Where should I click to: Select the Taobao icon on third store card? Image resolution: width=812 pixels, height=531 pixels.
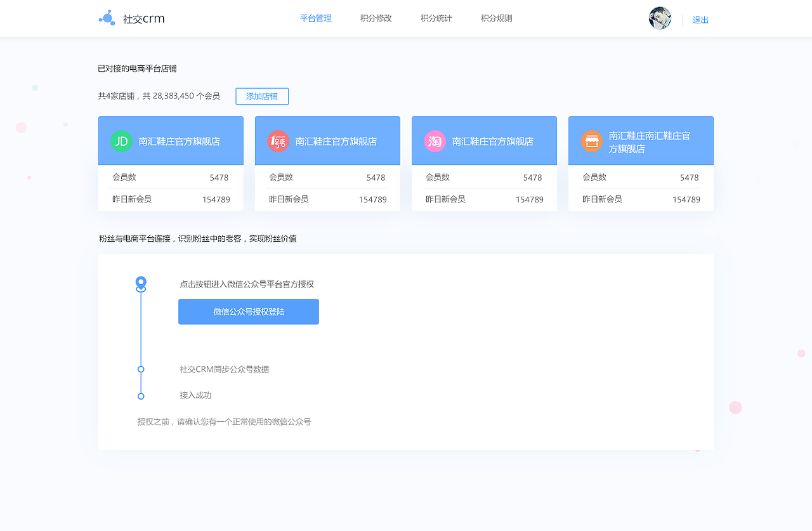(435, 141)
